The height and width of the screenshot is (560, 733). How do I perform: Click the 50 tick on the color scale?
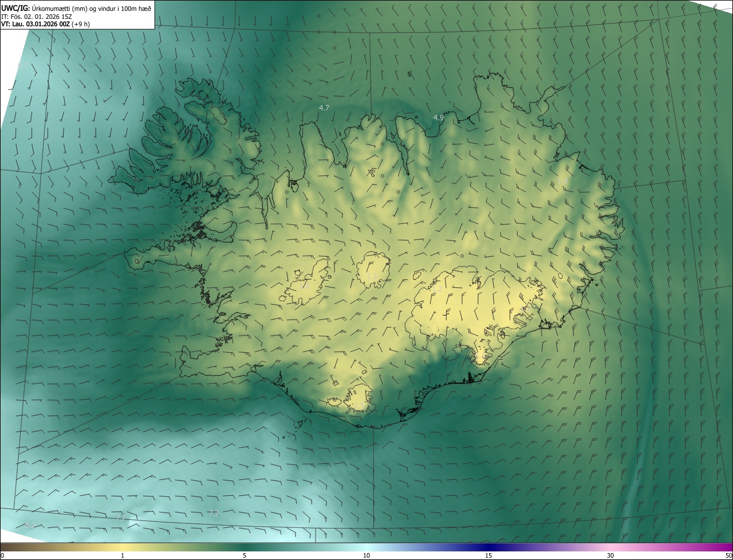tap(728, 555)
